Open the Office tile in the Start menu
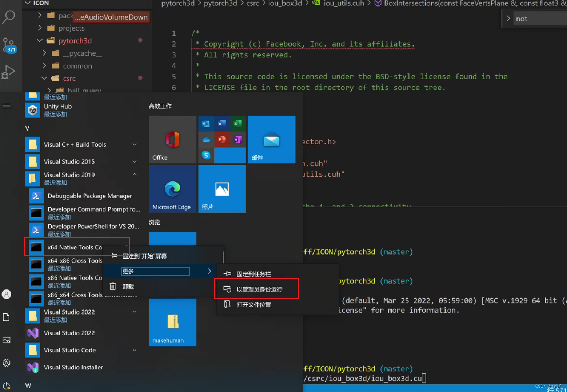The height and width of the screenshot is (392, 567). pyautogui.click(x=172, y=139)
